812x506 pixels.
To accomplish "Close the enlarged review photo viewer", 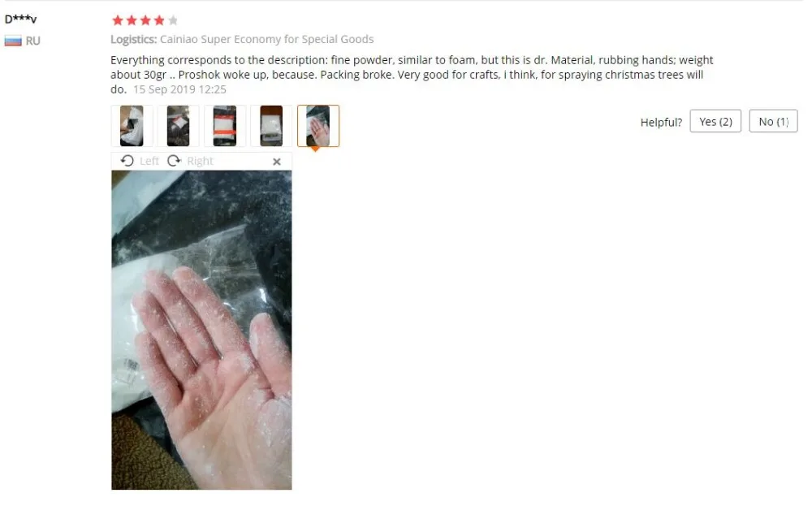I will [277, 162].
